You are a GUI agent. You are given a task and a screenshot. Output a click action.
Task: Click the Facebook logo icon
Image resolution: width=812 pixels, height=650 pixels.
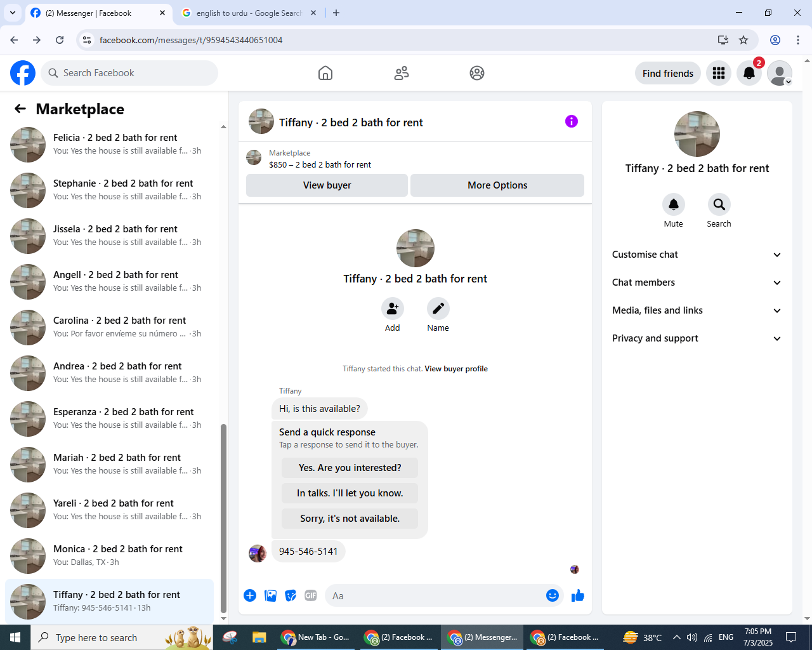[x=23, y=73]
